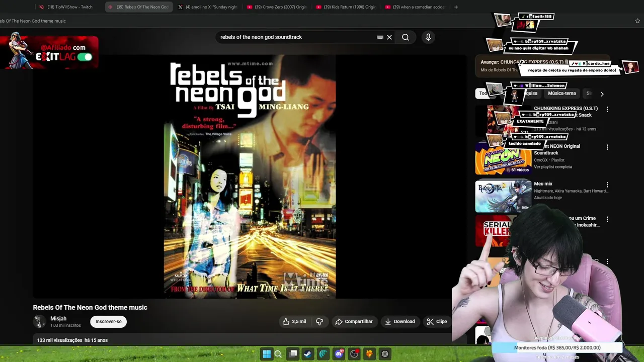The image size is (644, 362).
Task: Click the 133 mil visualizações text
Action: [x=59, y=340]
